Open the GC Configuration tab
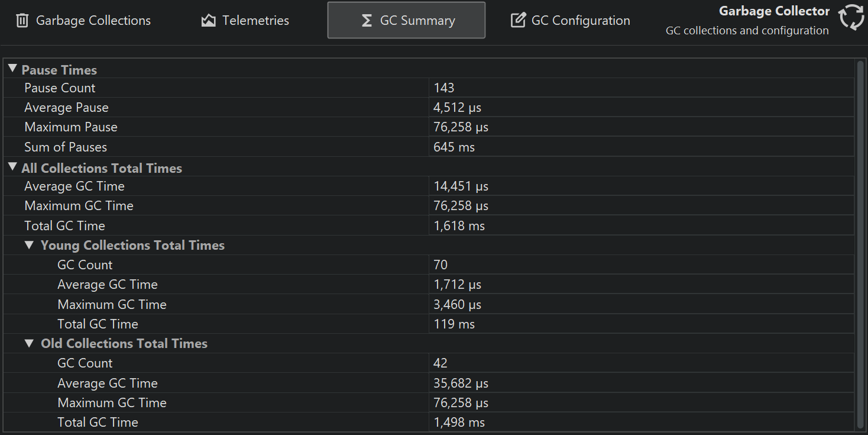This screenshot has width=868, height=435. click(x=580, y=21)
